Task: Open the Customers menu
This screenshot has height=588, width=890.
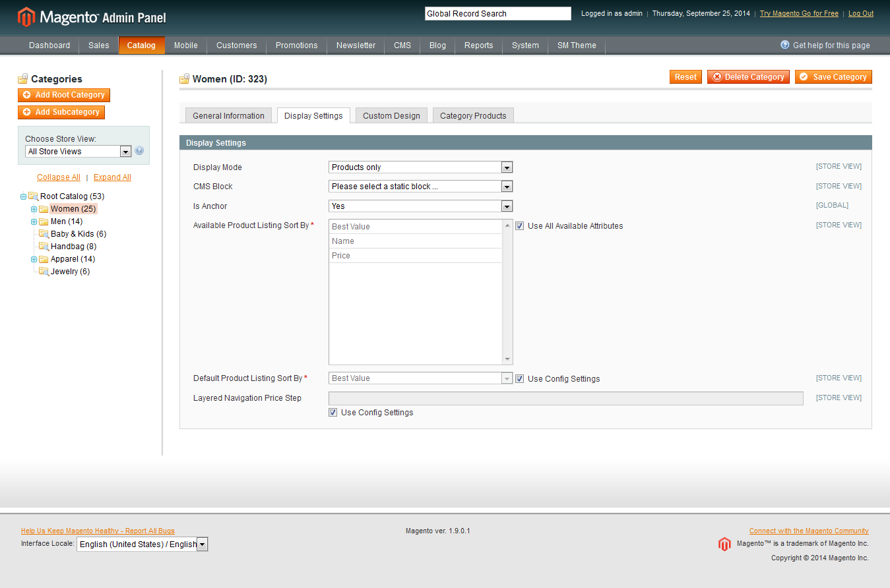Action: [x=237, y=45]
